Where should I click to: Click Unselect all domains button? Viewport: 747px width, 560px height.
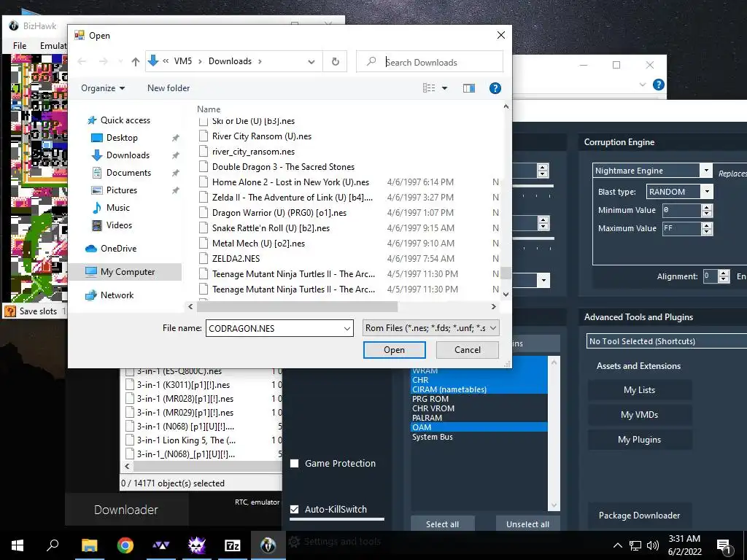click(527, 524)
